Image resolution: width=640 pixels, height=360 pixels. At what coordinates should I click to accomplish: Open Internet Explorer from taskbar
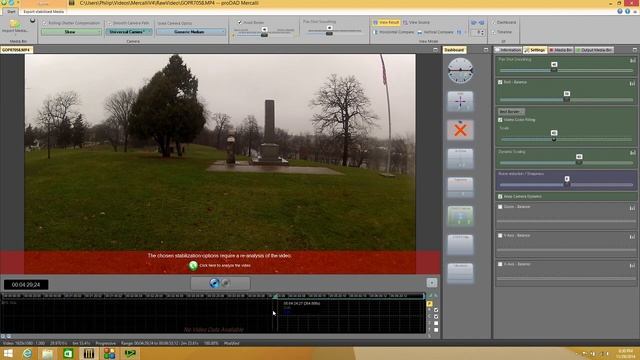point(27,353)
